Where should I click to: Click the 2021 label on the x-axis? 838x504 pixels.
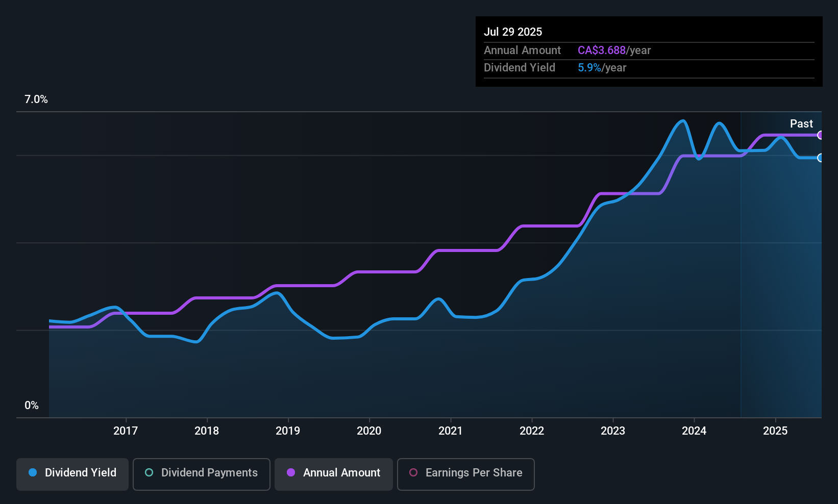point(450,431)
